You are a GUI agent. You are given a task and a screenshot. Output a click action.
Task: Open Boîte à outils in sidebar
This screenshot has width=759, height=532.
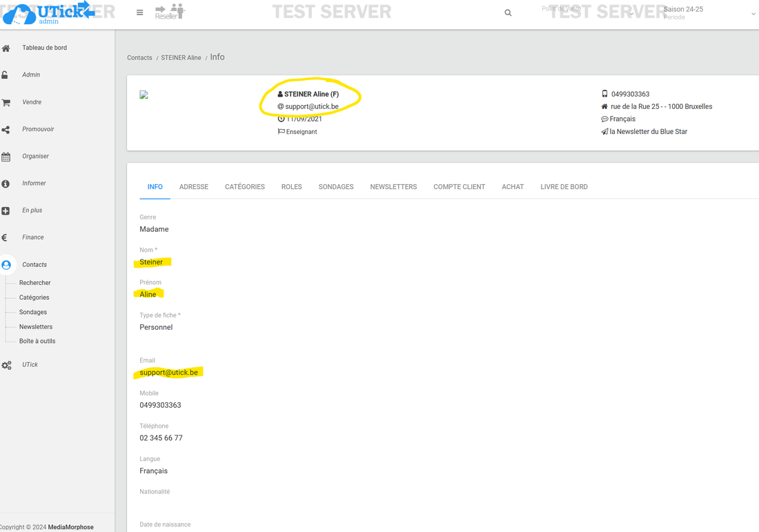(x=37, y=342)
